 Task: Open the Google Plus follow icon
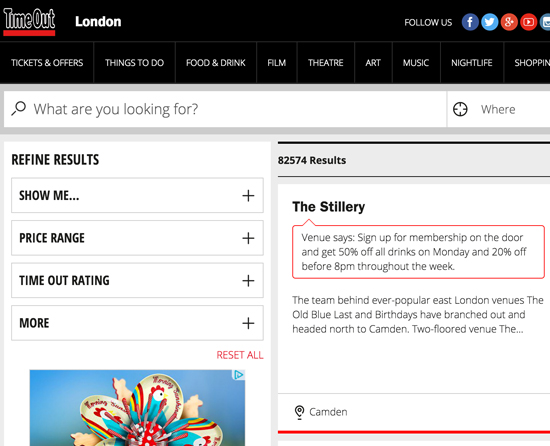(x=509, y=22)
